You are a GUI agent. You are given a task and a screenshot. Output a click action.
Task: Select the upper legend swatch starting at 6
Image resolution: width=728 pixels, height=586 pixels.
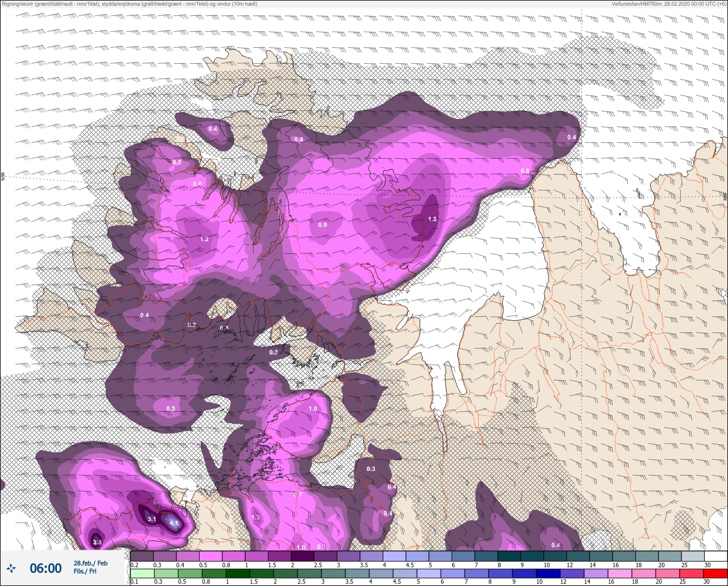(x=463, y=556)
